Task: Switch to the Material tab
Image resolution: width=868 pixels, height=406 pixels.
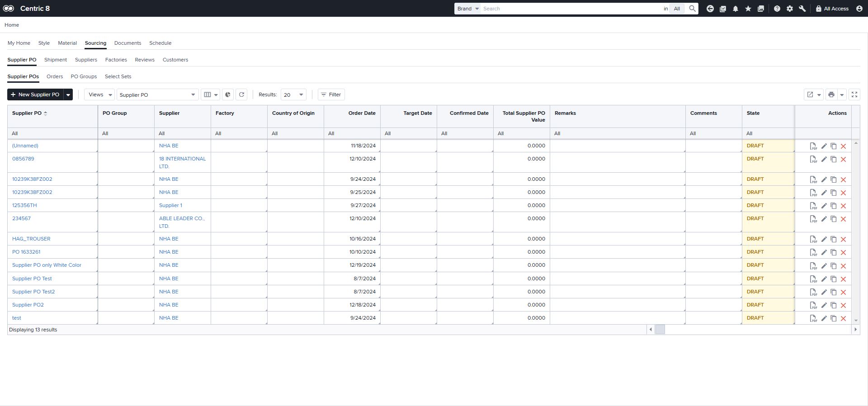Action: click(x=67, y=43)
